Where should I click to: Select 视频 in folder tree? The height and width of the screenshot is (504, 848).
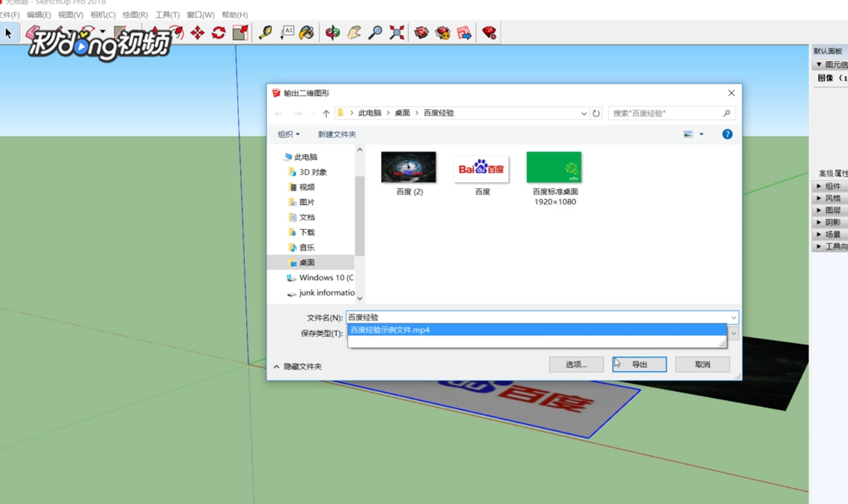(307, 187)
